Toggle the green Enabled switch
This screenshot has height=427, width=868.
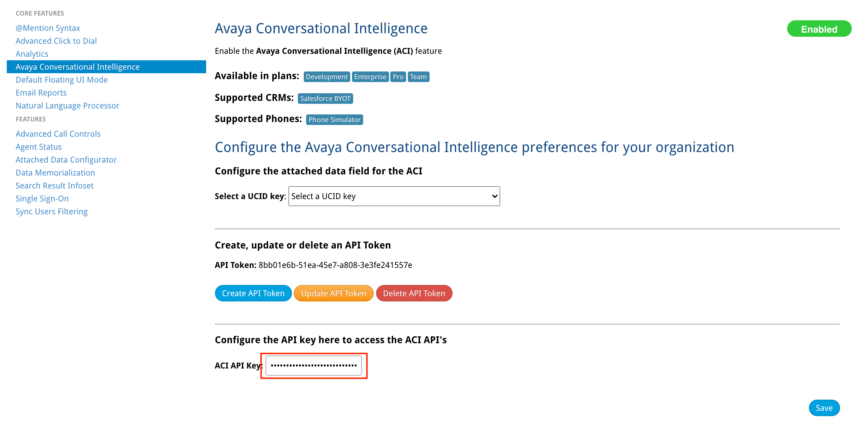[819, 29]
